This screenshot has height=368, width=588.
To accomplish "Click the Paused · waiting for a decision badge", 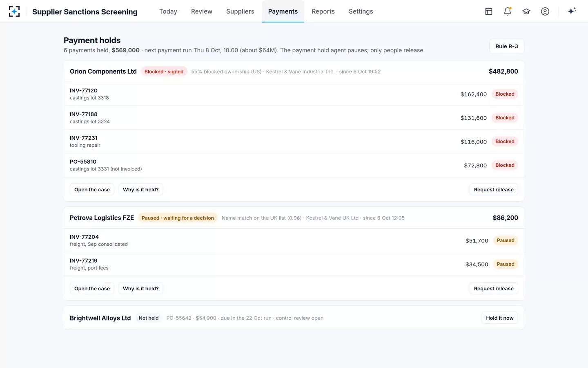I will (178, 218).
